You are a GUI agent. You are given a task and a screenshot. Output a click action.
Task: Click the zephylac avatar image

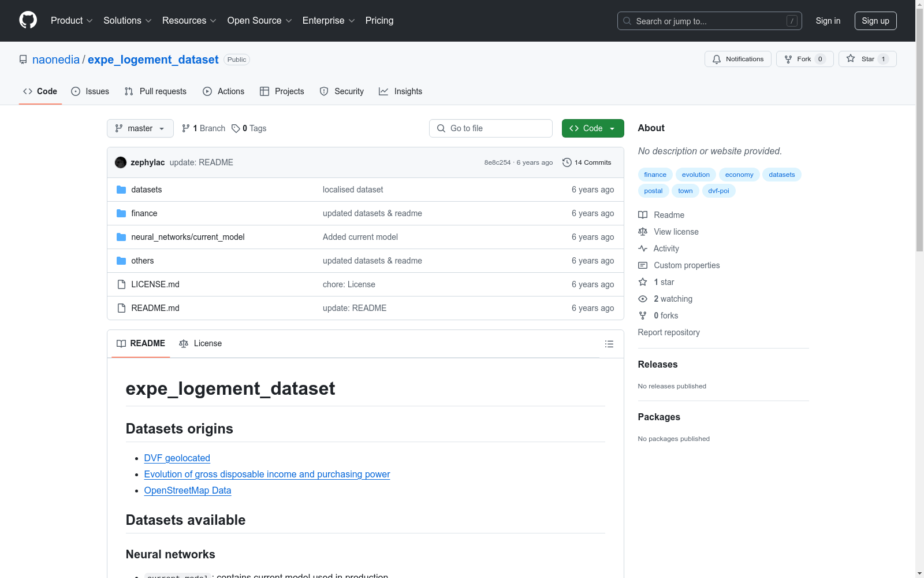pyautogui.click(x=121, y=162)
